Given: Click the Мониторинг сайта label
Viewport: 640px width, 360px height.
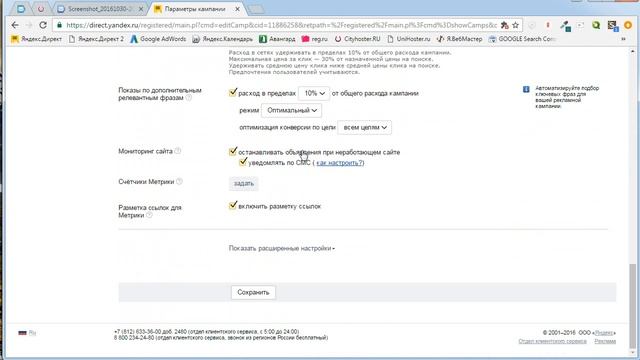Looking at the screenshot, I should tap(145, 151).
